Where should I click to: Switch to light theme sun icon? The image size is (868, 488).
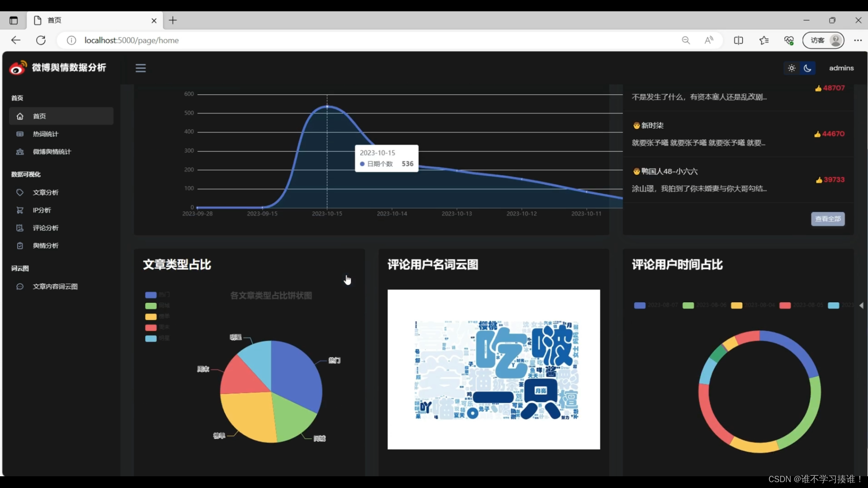coord(792,68)
